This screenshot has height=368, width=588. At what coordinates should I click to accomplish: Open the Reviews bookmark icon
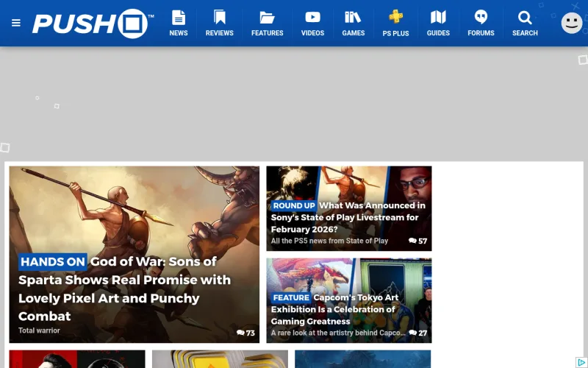219,18
